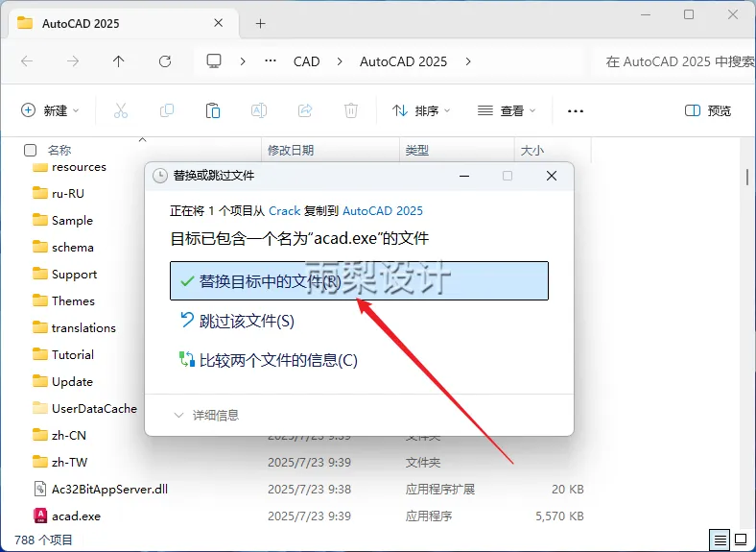Viewport: 756px width, 552px height.
Task: Click the AutoCAD 2025 breadcrumb segment
Action: pyautogui.click(x=404, y=61)
